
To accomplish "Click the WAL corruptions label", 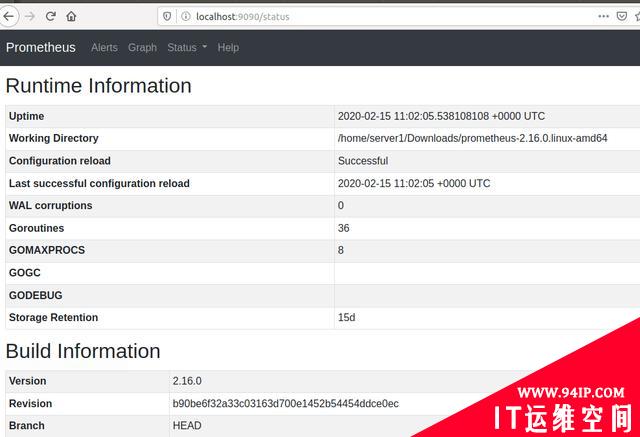I will coord(51,206).
